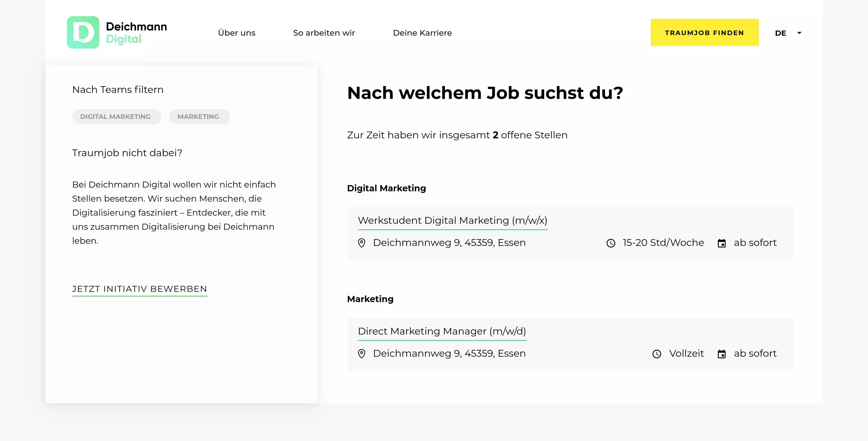Click location pin icon in Direct Marketing listing
This screenshot has width=868, height=441.
pyautogui.click(x=362, y=354)
